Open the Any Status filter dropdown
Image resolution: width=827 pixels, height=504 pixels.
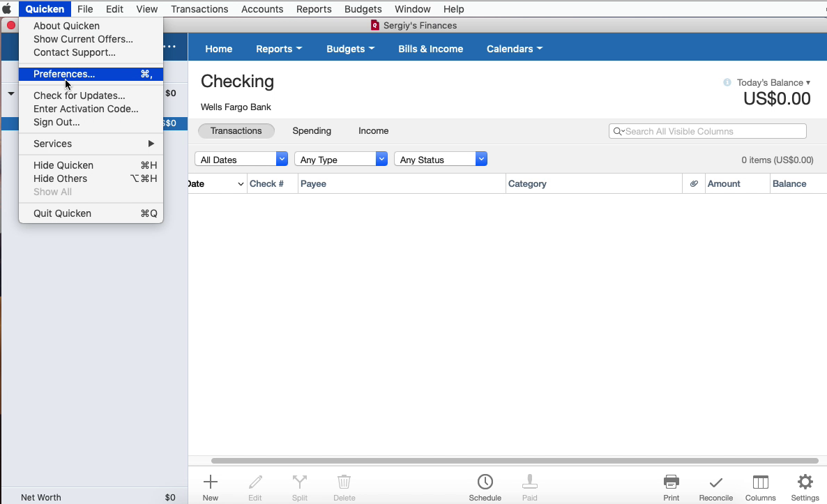pyautogui.click(x=441, y=159)
